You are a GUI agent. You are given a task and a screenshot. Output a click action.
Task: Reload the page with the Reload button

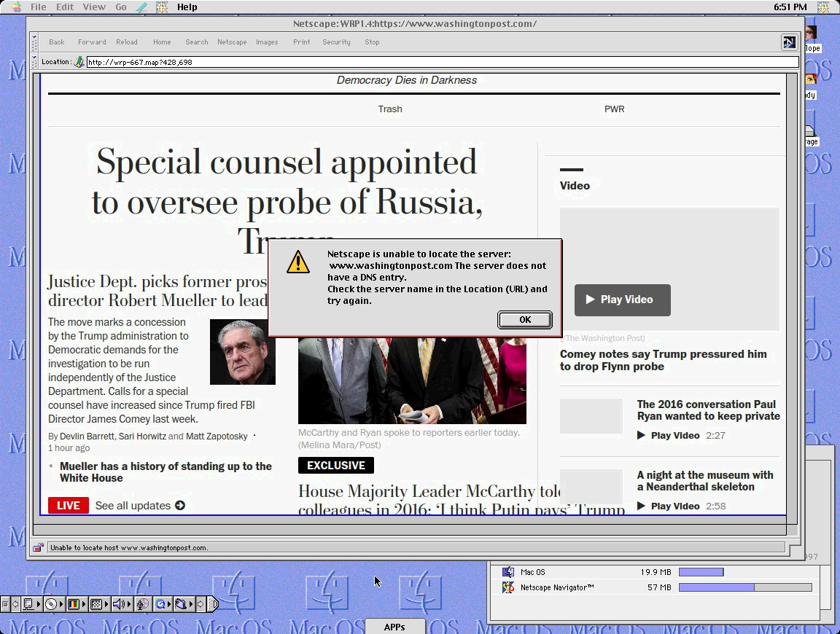coord(127,42)
